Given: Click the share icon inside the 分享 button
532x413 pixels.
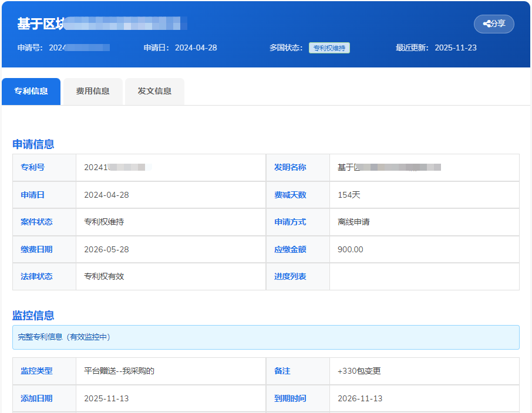Looking at the screenshot, I should pos(486,23).
